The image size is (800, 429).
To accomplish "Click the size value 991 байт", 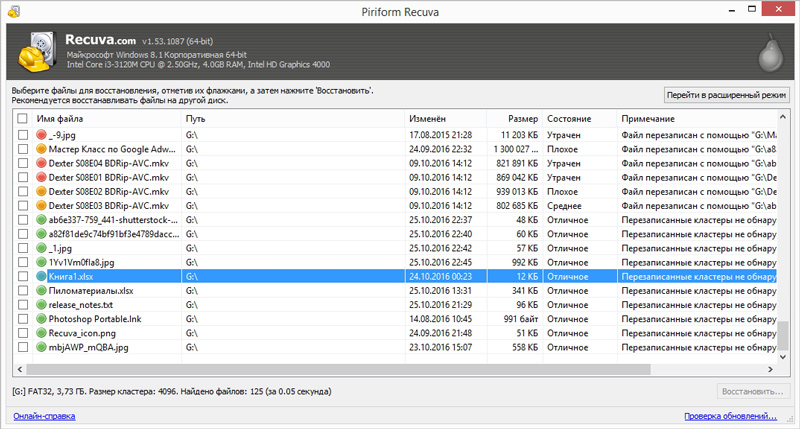I will (520, 319).
